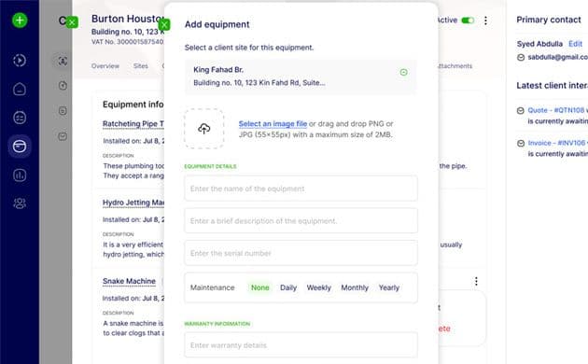Open the three-dot menu beside Active toggle
Viewport: 588px width, 364px height.
coord(485,21)
